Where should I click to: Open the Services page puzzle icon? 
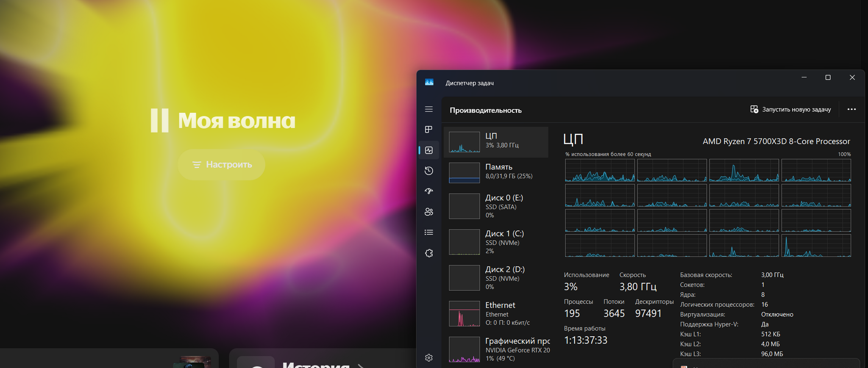428,253
